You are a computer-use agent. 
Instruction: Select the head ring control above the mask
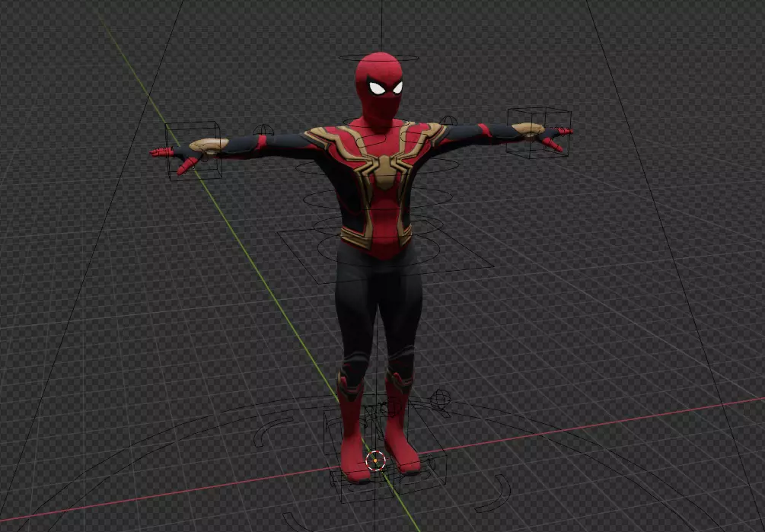coord(378,58)
